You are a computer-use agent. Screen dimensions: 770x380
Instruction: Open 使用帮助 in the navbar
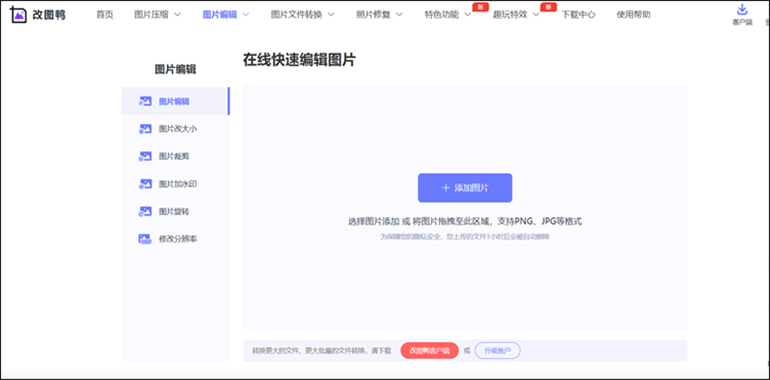click(633, 15)
